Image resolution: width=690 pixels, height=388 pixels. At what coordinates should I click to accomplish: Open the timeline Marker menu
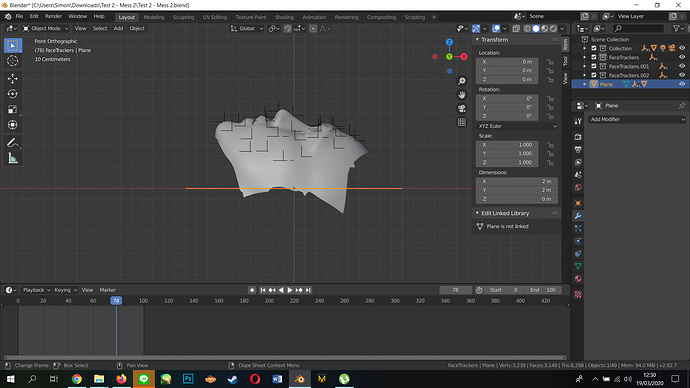[108, 290]
